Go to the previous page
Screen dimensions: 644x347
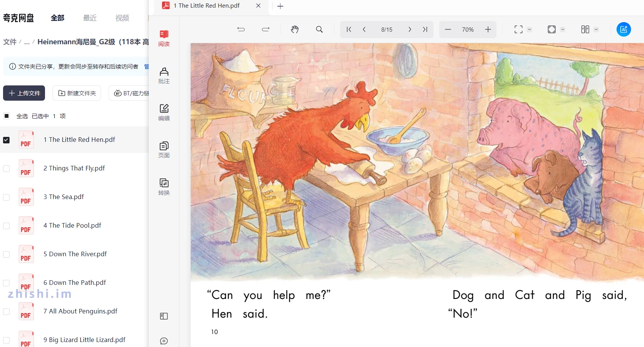(364, 29)
